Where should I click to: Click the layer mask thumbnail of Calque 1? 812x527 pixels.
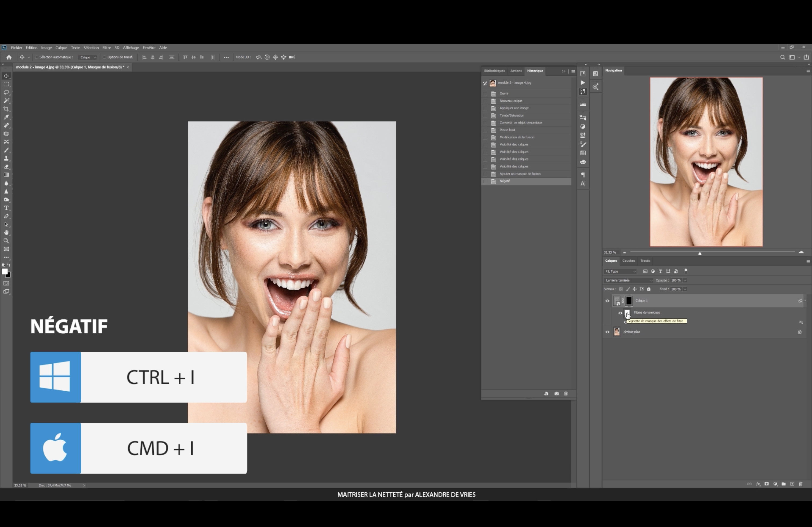tap(629, 301)
